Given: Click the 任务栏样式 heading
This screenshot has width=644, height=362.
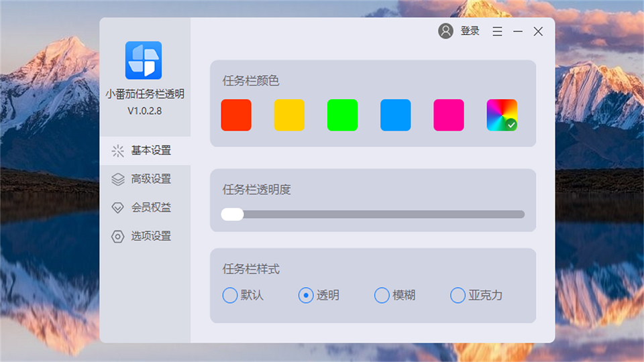Looking at the screenshot, I should point(250,269).
